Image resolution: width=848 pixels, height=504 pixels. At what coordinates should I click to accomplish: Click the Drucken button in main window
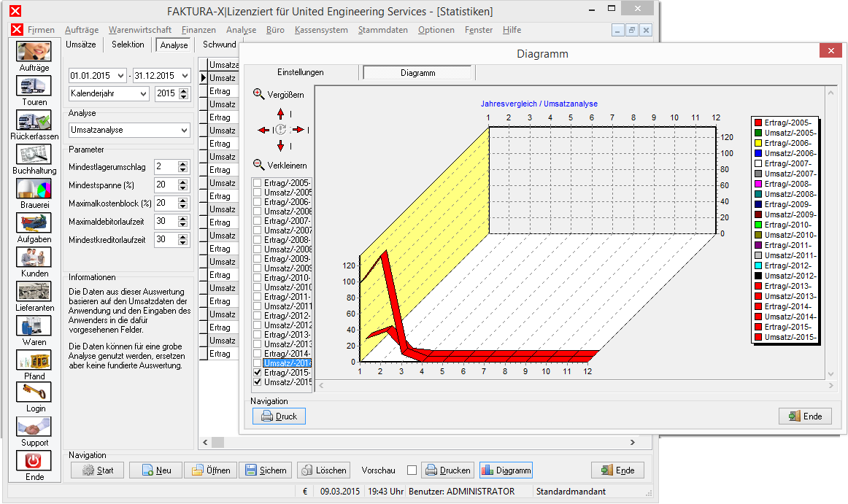(x=448, y=470)
